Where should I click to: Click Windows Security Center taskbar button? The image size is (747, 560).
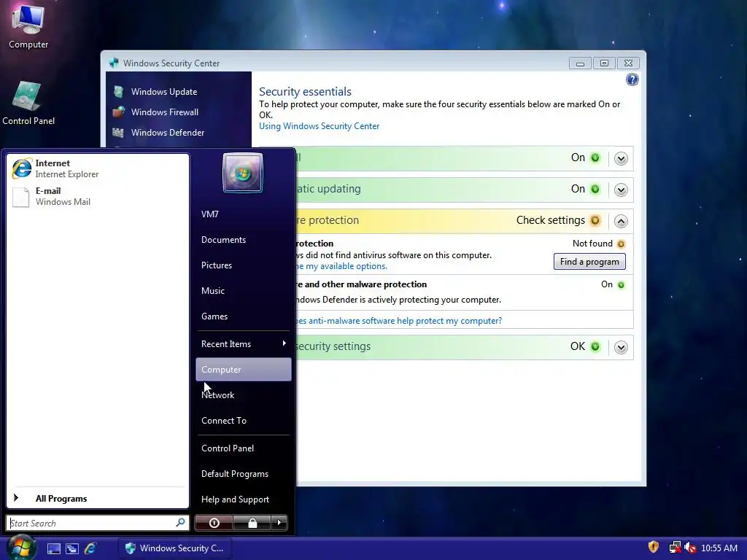[x=175, y=548]
